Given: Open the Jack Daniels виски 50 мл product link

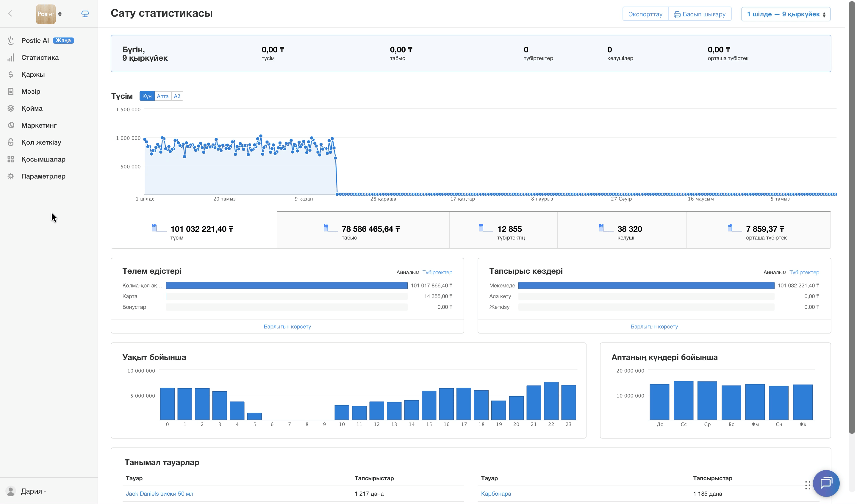Looking at the screenshot, I should pos(159,494).
